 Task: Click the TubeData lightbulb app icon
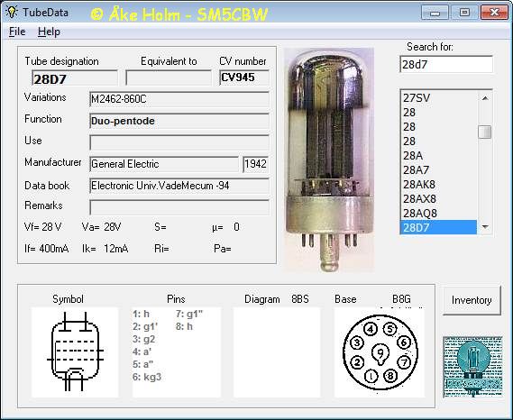(x=12, y=12)
